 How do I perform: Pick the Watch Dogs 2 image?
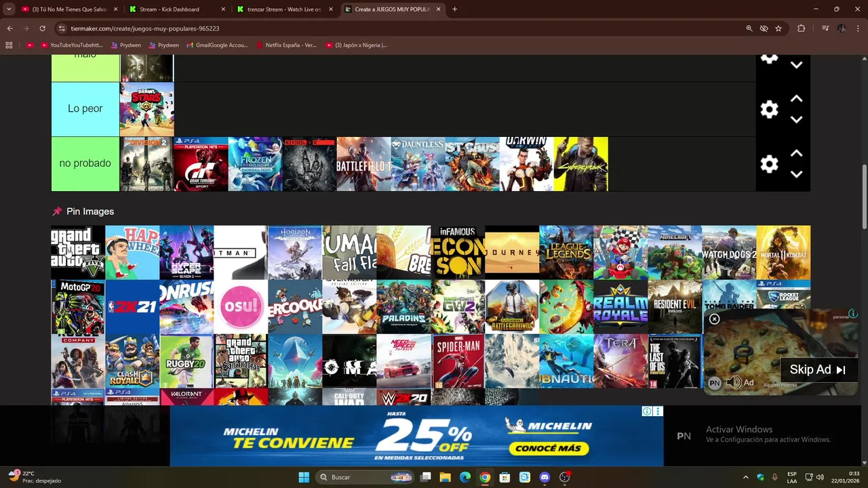pyautogui.click(x=729, y=253)
